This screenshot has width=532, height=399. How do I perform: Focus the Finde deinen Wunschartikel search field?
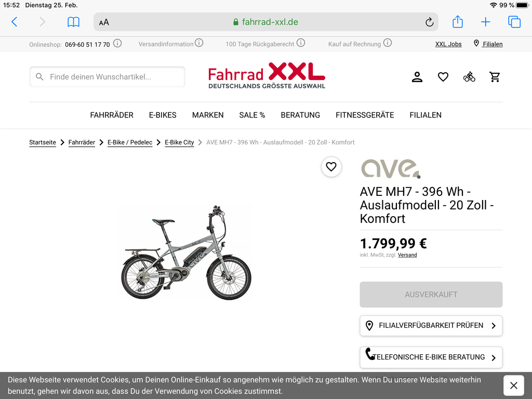107,77
